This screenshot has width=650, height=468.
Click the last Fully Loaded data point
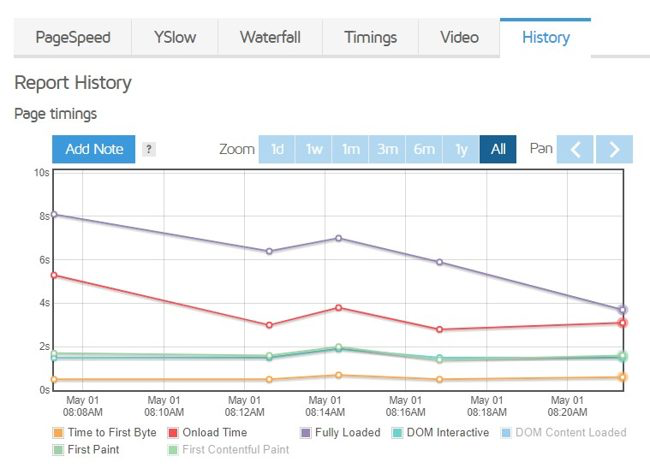pyautogui.click(x=622, y=310)
